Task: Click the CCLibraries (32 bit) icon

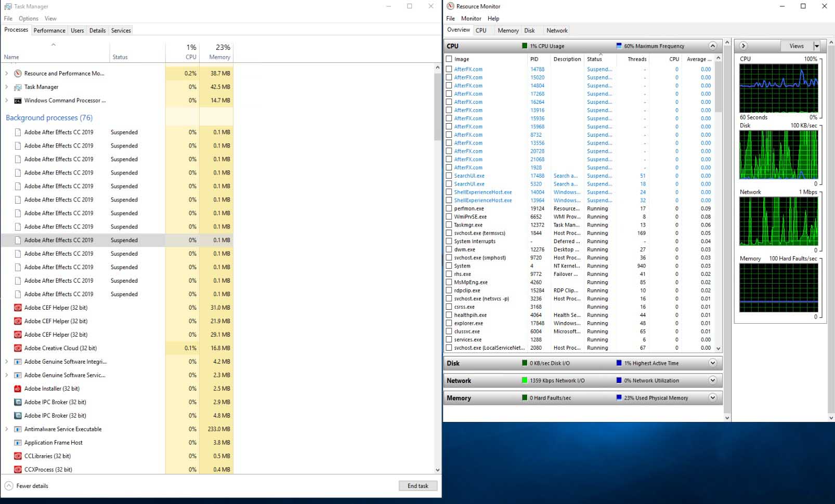Action: coord(18,456)
